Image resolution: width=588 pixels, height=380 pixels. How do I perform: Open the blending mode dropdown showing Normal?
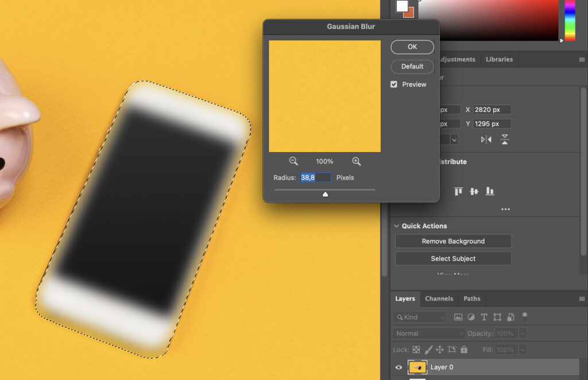tap(428, 333)
